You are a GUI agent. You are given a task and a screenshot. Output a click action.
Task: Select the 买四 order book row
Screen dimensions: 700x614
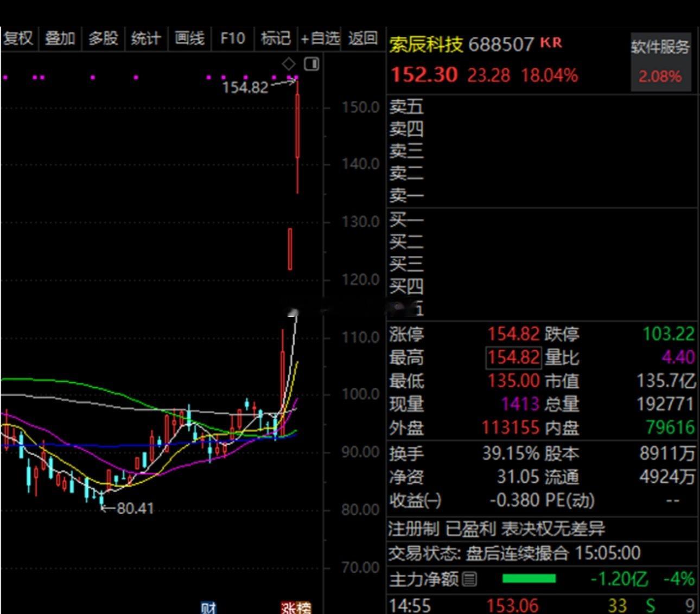coord(542,286)
